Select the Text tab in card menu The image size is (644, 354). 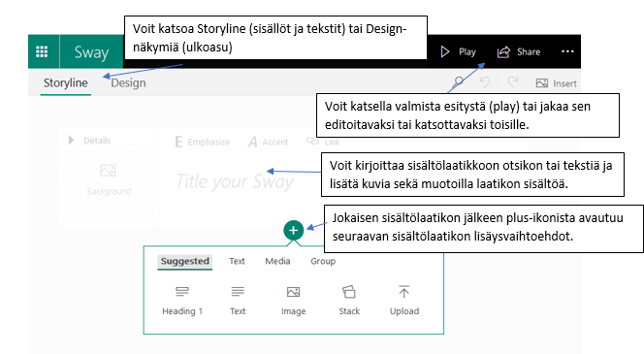tap(237, 261)
